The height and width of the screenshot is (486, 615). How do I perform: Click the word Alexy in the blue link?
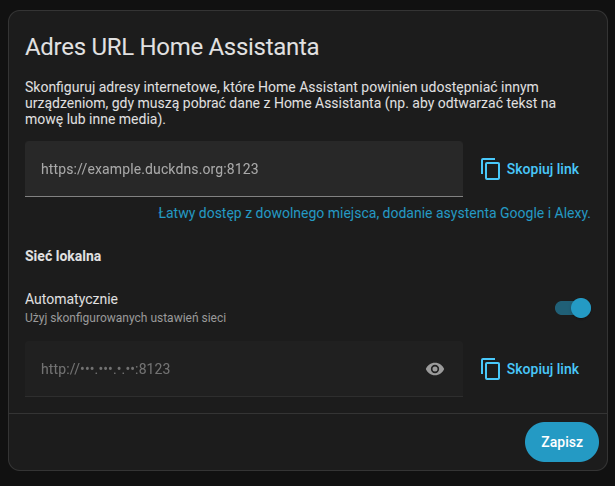[571, 213]
